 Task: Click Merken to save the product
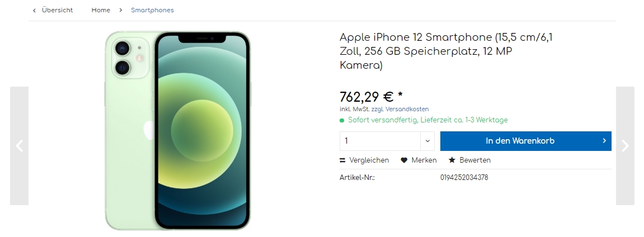pos(424,160)
